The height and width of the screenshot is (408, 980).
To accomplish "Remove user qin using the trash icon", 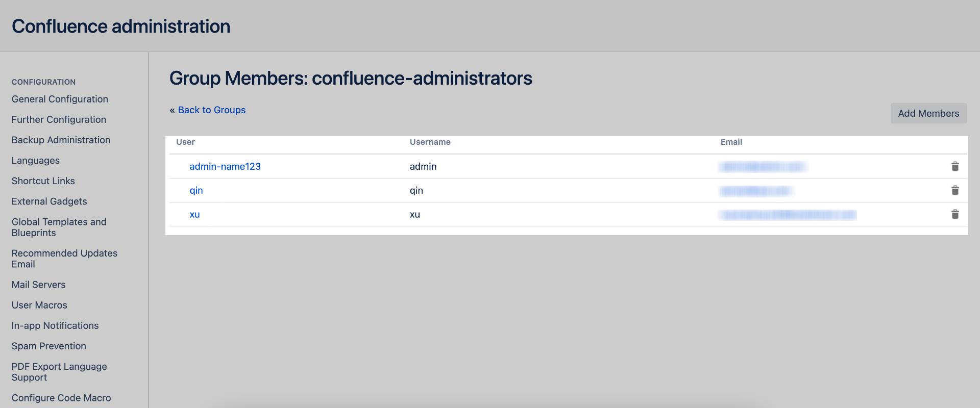I will tap(955, 190).
